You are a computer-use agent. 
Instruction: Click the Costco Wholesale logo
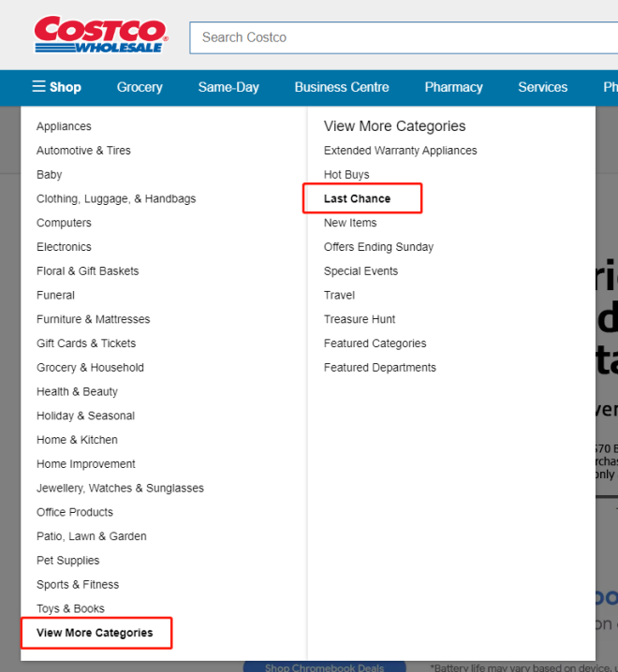101,35
